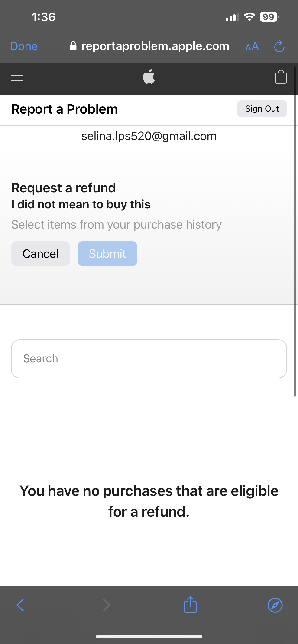Tap the padlock secure site icon

tap(73, 46)
